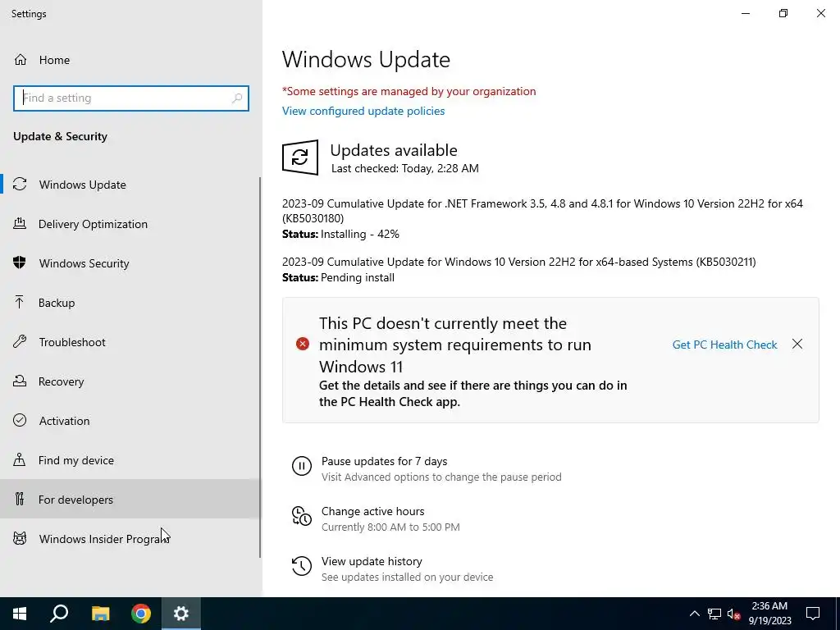This screenshot has height=630, width=840.
Task: Click the Show desktop strip on taskbar
Action: [838, 614]
